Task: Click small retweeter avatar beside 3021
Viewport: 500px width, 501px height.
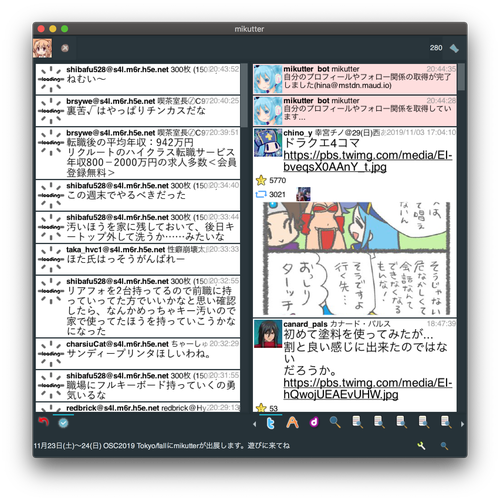Action: click(x=303, y=194)
